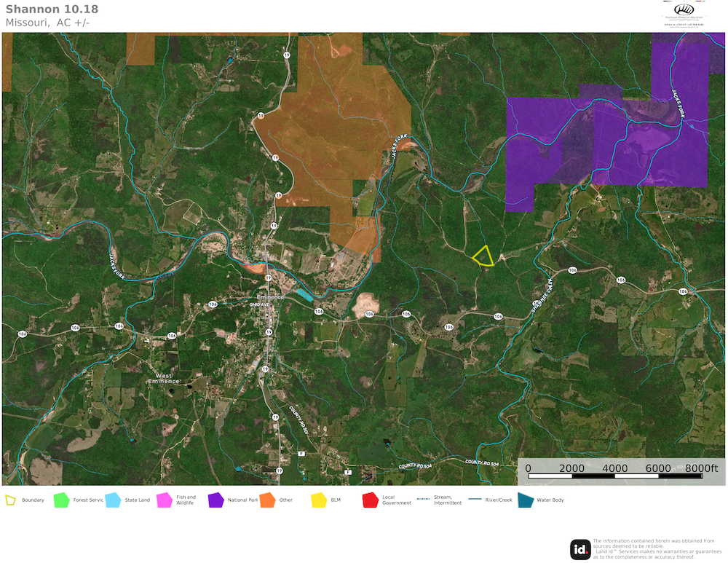Select the yellow BLM legend icon
This screenshot has height=563, width=728.
(x=319, y=500)
